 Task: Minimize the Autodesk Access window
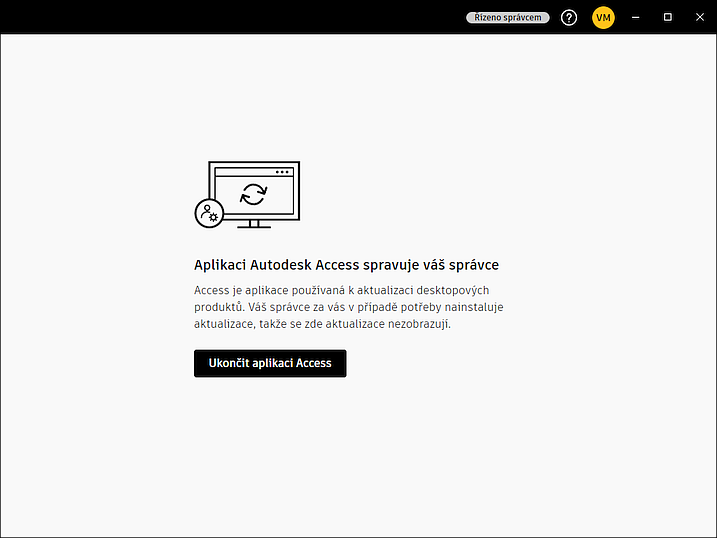click(636, 17)
